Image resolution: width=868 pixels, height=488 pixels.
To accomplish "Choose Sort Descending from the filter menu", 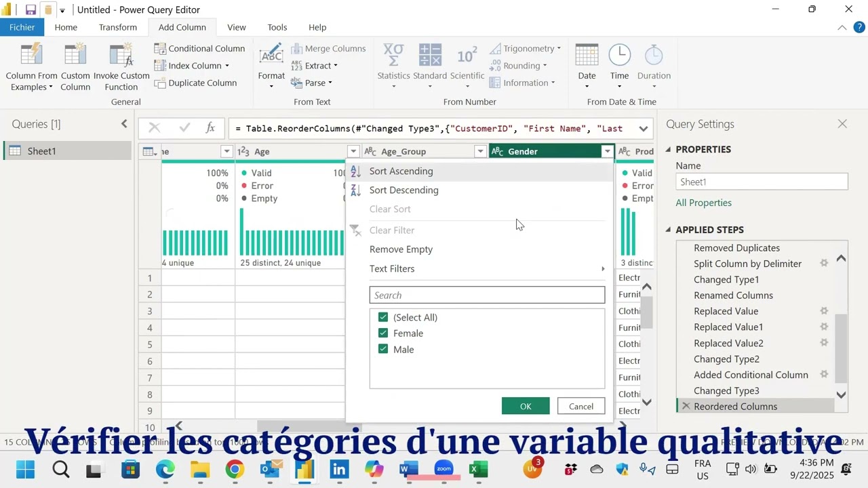I will point(479,190).
